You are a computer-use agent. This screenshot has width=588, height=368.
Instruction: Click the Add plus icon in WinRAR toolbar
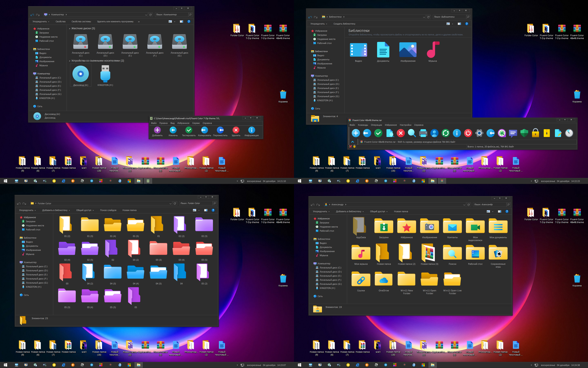pos(356,133)
